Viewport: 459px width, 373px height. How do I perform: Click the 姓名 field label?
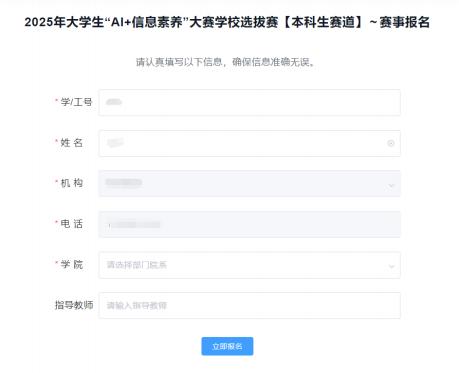71,143
